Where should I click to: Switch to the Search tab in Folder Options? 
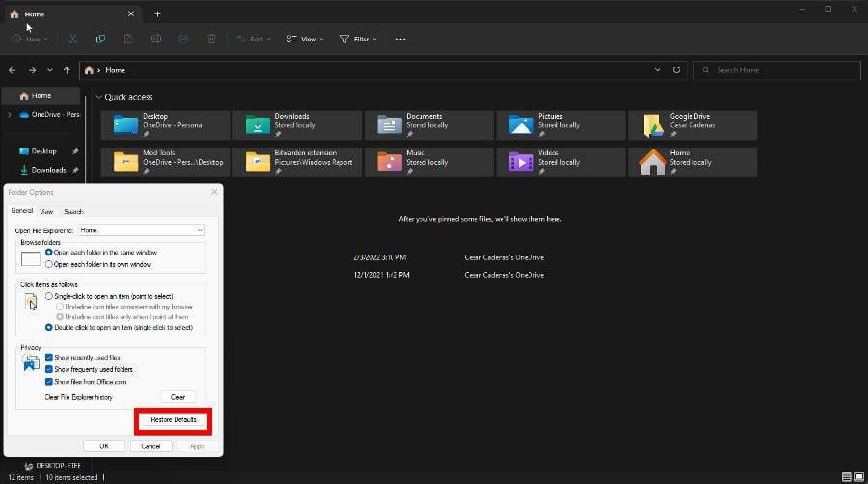pyautogui.click(x=73, y=212)
